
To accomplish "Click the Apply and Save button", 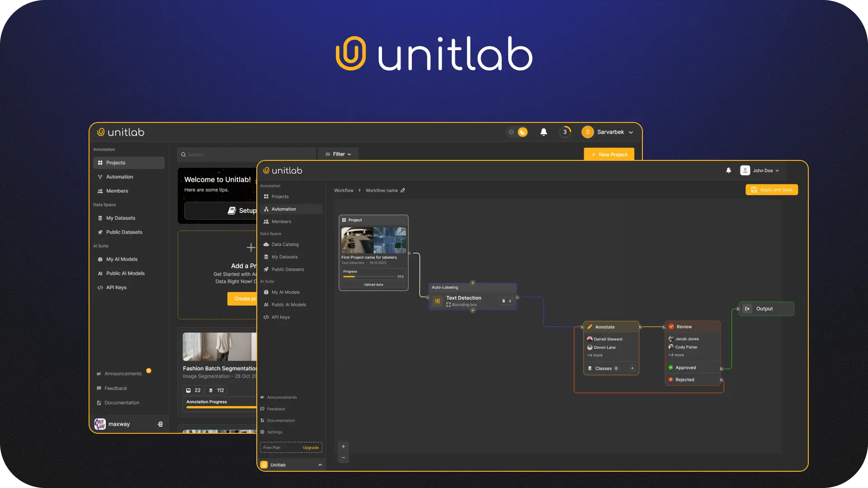I will [x=772, y=189].
